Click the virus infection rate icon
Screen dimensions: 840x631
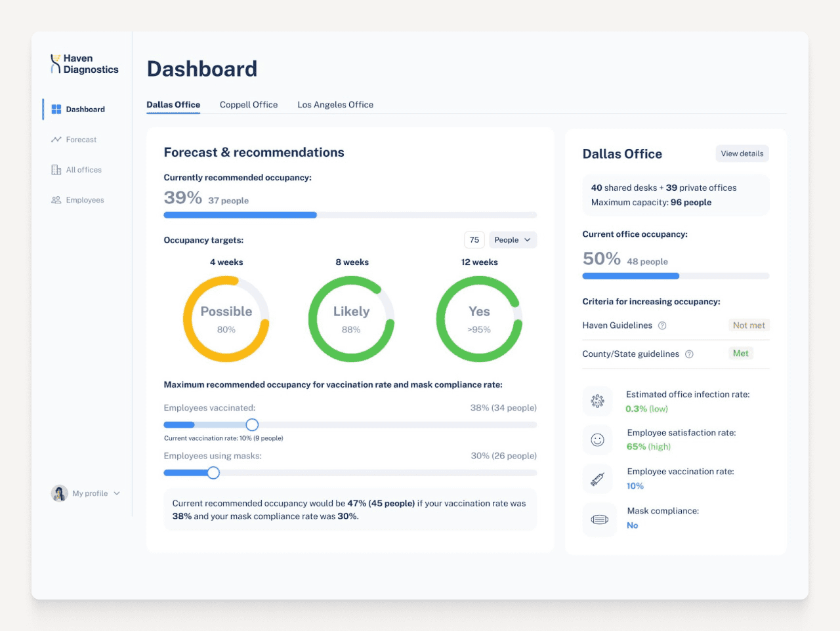tap(598, 401)
